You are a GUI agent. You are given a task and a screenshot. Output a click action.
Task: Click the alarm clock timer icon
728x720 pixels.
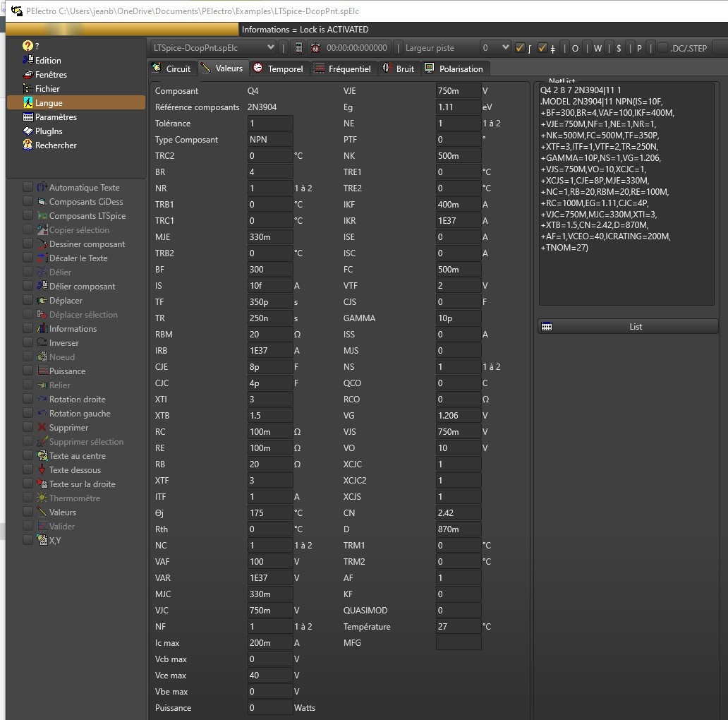click(x=315, y=48)
